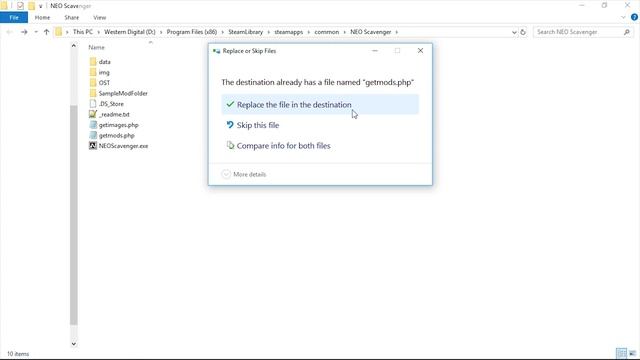Collapse the ribbon with the chevron
Screen dimensions: 640x360
623,18
